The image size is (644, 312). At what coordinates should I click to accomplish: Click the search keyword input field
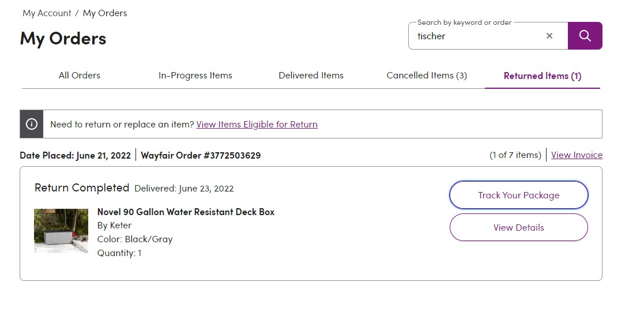click(x=476, y=36)
